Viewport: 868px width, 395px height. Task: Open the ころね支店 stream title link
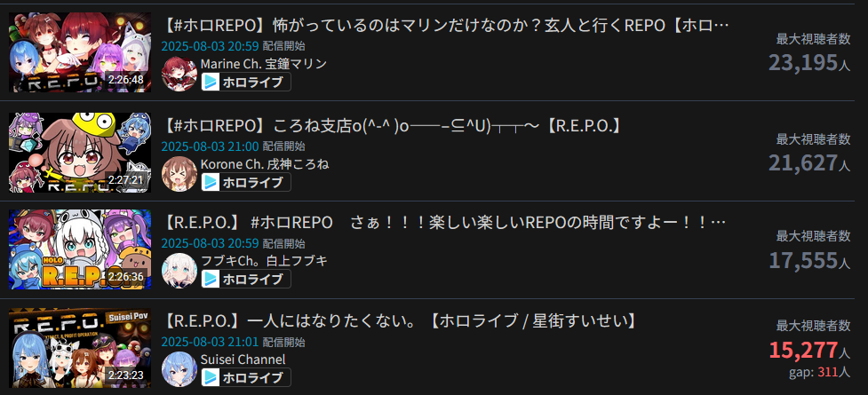(x=394, y=125)
